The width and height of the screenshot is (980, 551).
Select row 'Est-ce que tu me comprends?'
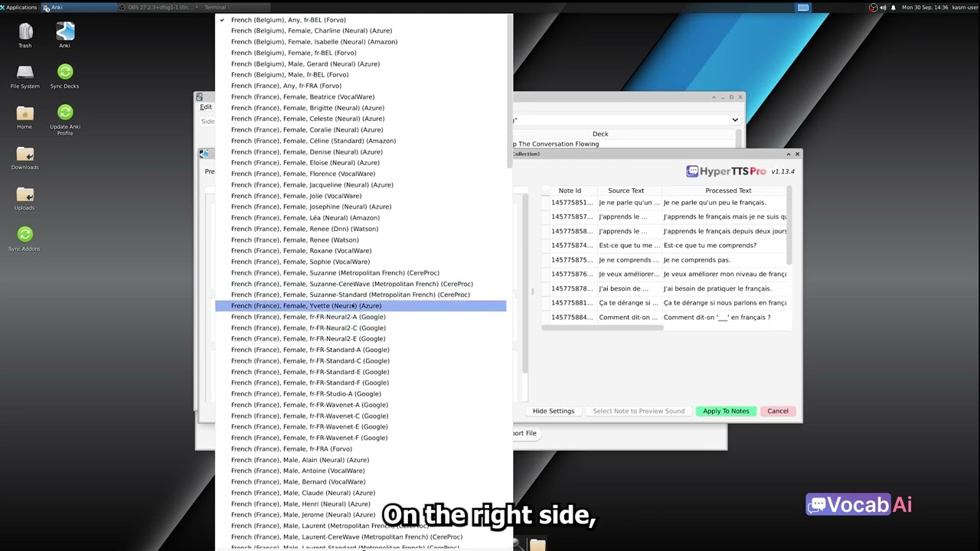[665, 246]
